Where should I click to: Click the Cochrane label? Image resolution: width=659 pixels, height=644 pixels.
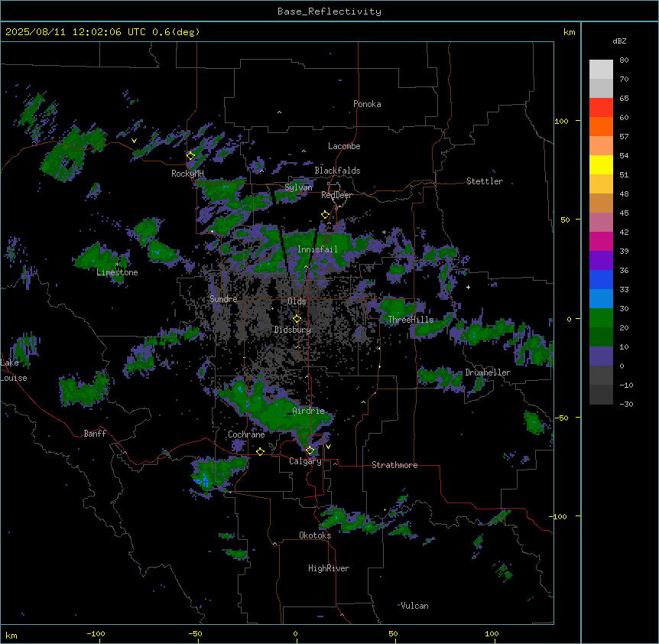(x=246, y=434)
